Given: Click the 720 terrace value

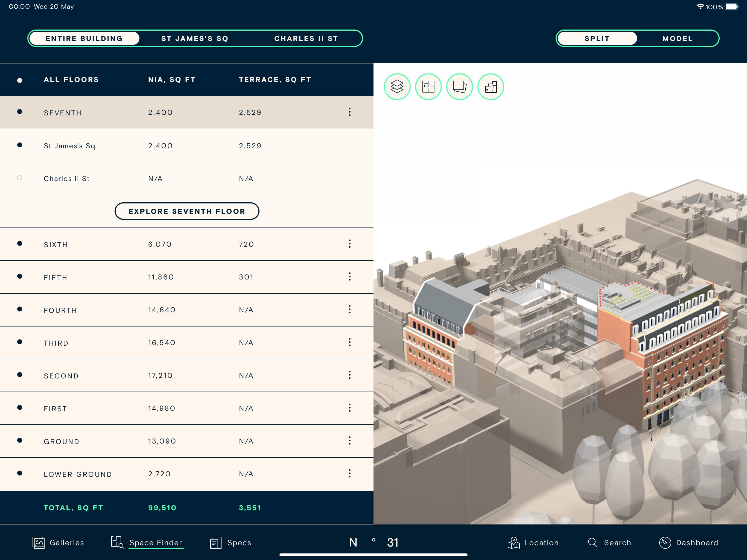Looking at the screenshot, I should click(246, 244).
